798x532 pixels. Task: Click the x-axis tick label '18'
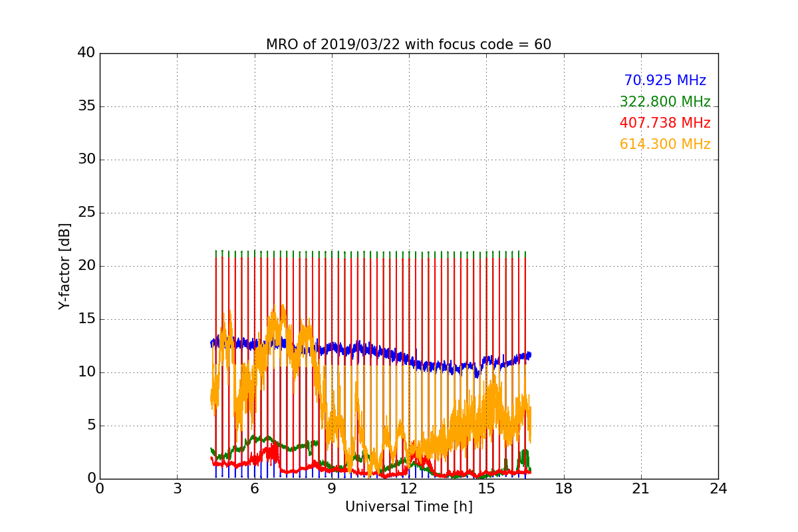point(564,489)
